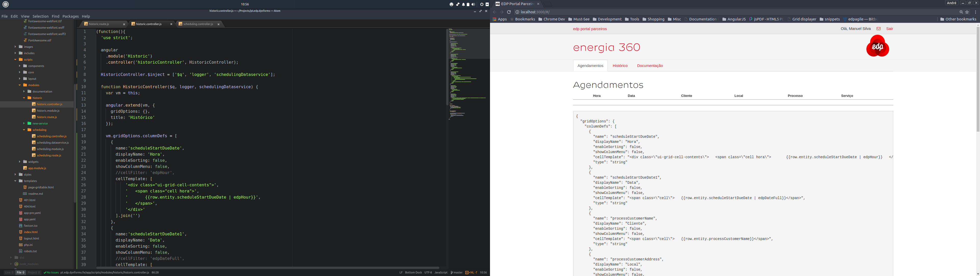Switch to the Histórico tab in portal
The image size is (980, 276).
coord(620,66)
